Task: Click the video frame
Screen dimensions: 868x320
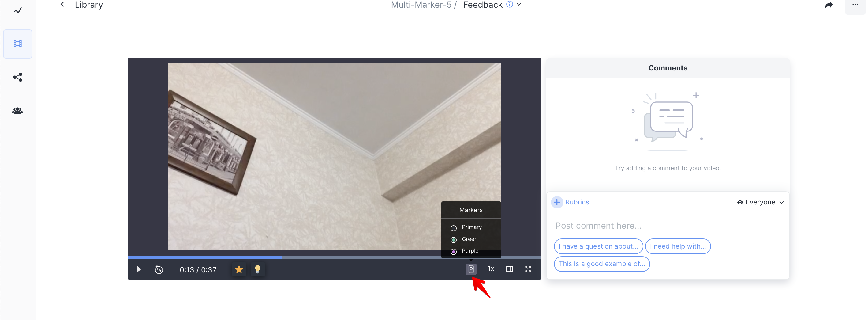Action: pyautogui.click(x=334, y=156)
